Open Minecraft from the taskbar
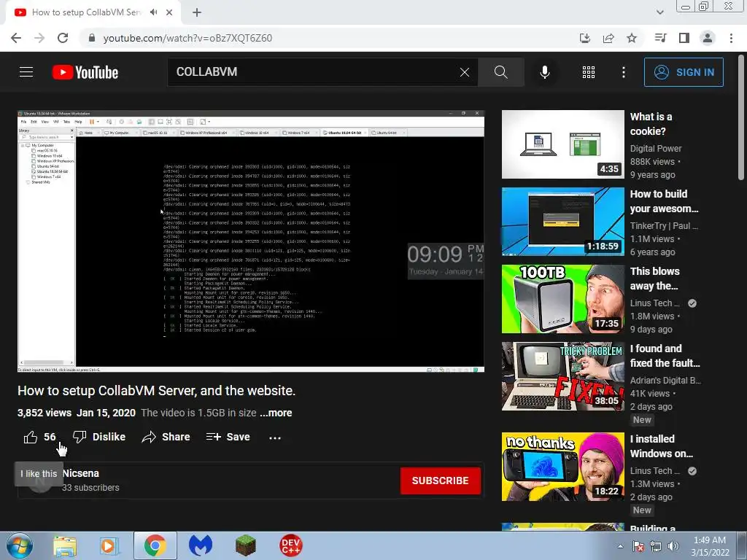Image resolution: width=747 pixels, height=560 pixels. coord(246,545)
